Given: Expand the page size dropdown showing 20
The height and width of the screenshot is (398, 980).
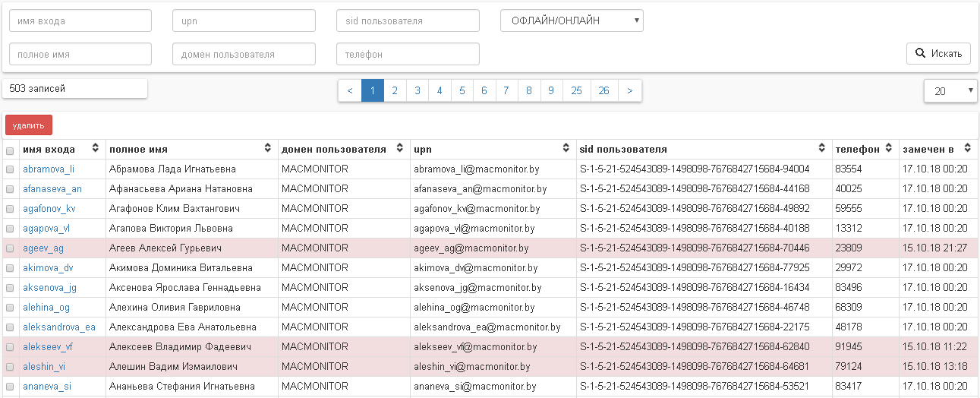Looking at the screenshot, I should click(x=950, y=91).
